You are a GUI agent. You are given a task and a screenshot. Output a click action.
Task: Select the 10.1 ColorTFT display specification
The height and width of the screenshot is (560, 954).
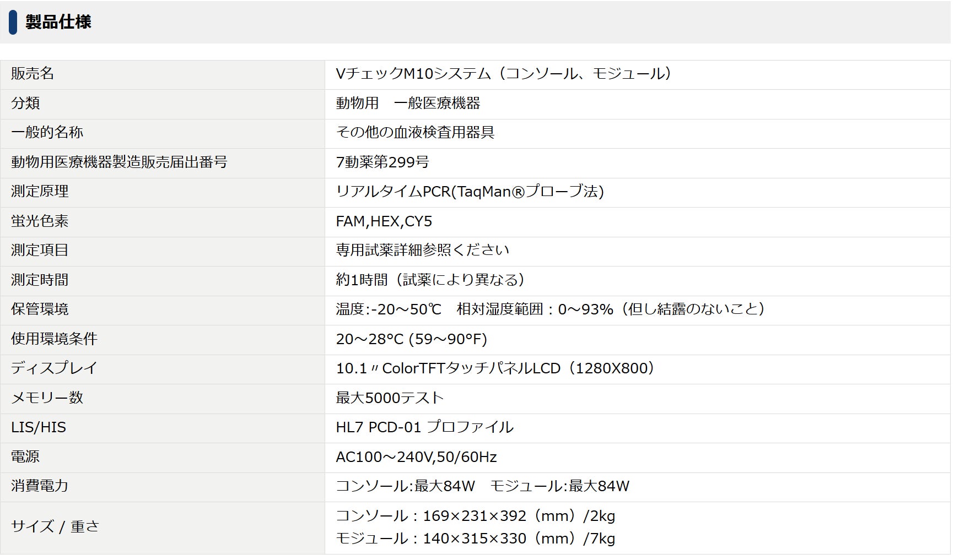coord(495,368)
